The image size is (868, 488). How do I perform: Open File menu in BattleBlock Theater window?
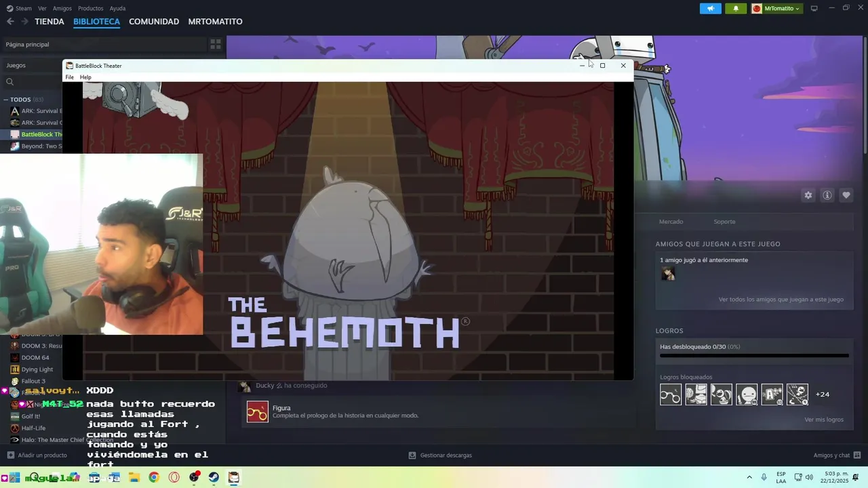coord(69,77)
